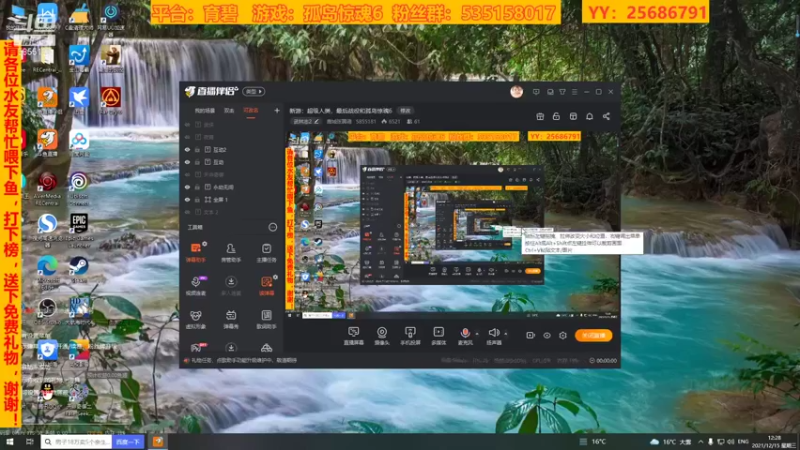Toggle lock on the 全屏 1 source
Screen dimensions: 800x450
click(197, 199)
